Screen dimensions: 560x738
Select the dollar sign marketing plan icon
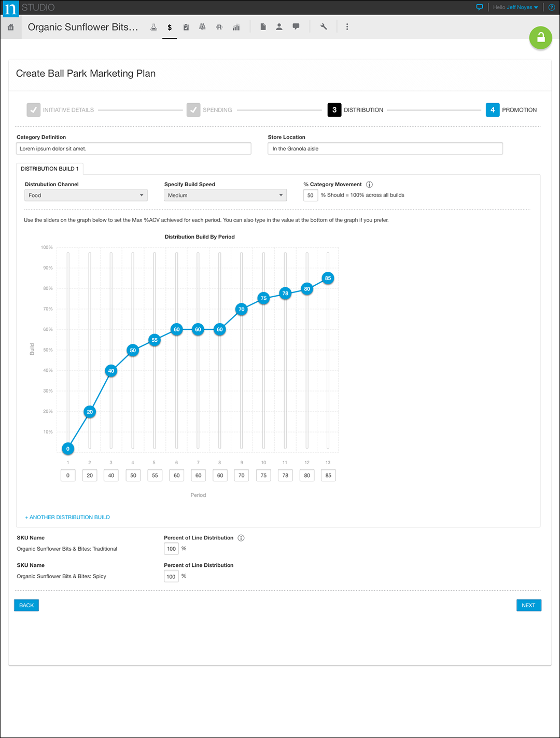[x=170, y=27]
